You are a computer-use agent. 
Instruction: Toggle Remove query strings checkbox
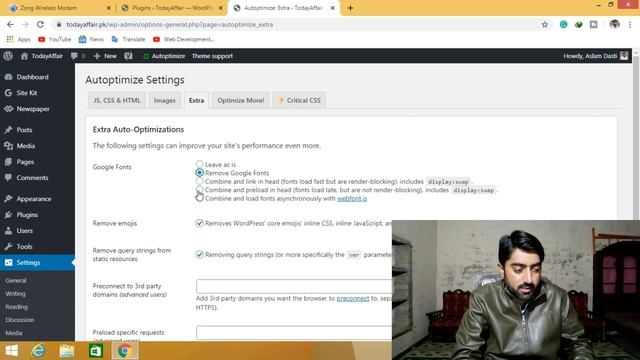[x=199, y=254]
